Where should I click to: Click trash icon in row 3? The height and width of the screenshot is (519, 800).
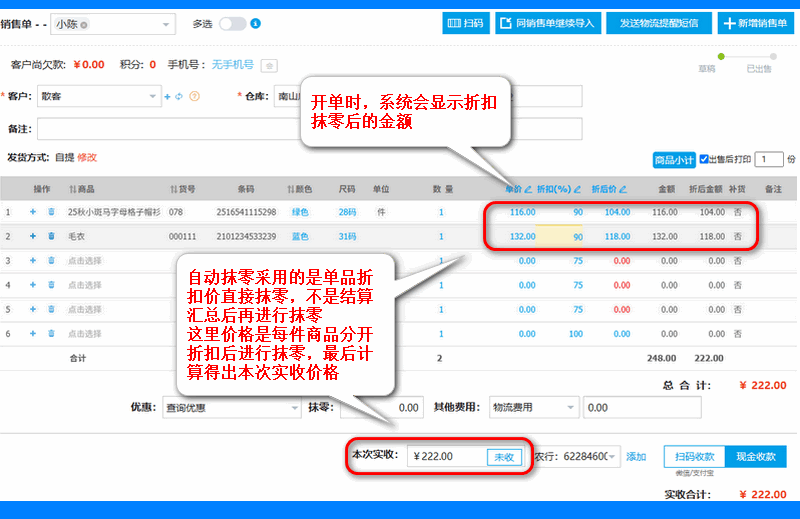coord(51,261)
